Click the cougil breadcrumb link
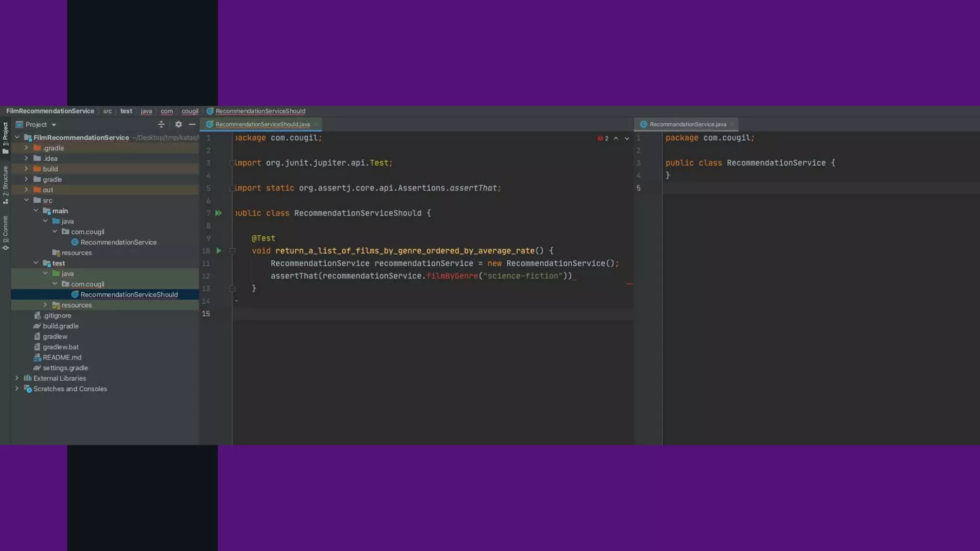The image size is (980, 551). [189, 111]
